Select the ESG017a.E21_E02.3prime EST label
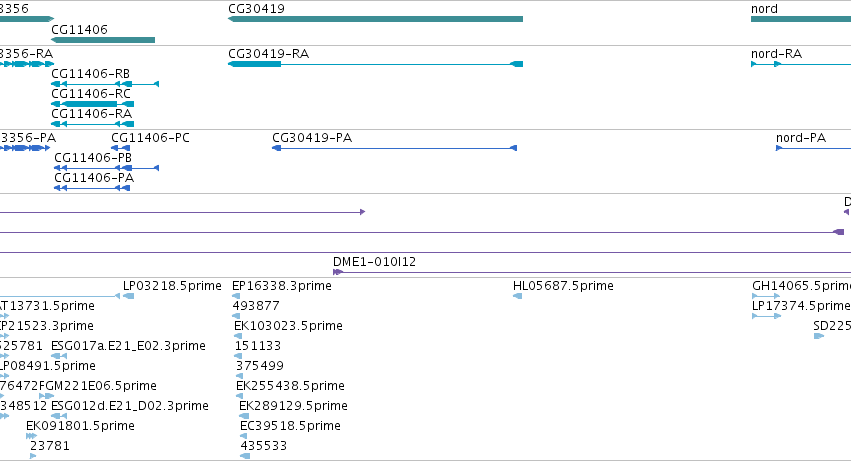 128,346
